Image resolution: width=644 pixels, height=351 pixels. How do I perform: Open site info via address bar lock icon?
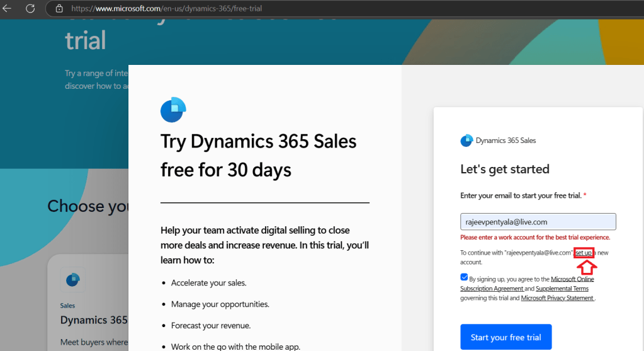59,9
